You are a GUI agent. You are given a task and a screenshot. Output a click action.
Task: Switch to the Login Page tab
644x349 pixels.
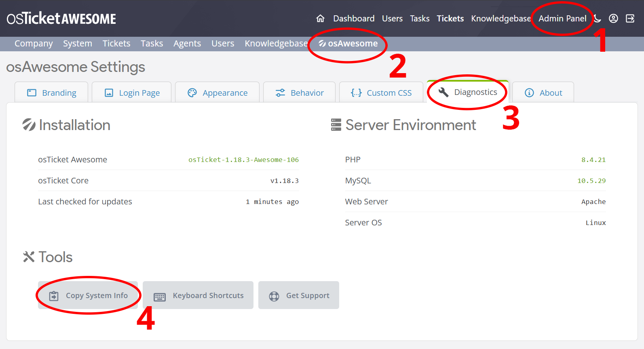point(132,93)
